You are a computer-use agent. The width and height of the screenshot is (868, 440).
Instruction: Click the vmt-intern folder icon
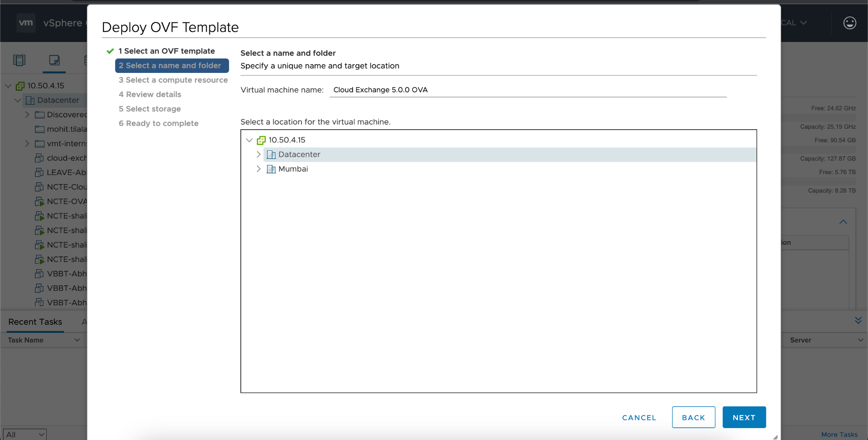[40, 143]
